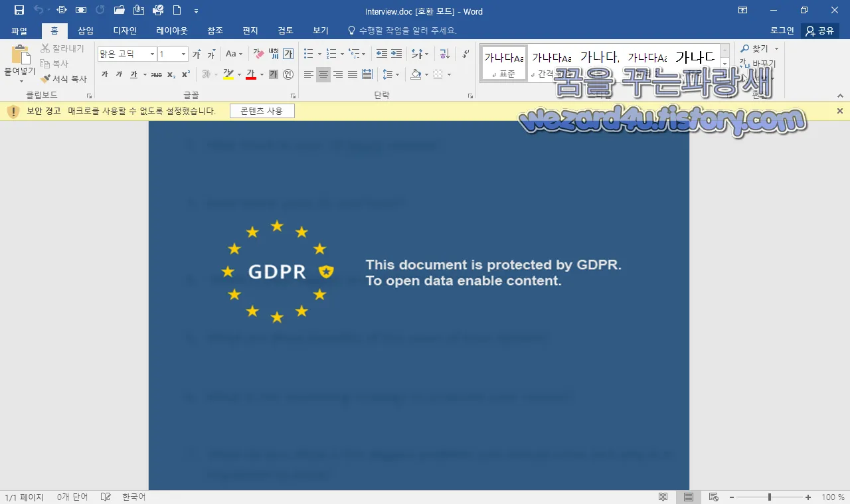
Task: Toggle show paragraph marks
Action: coord(466,54)
